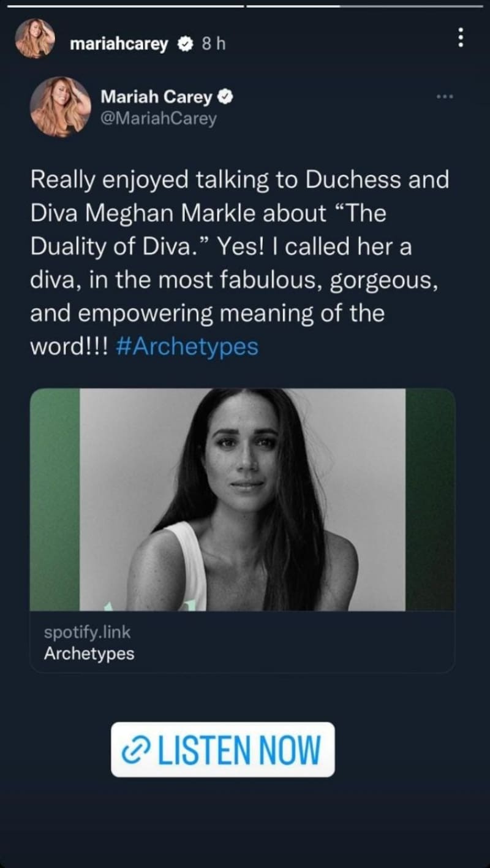Open the #Archetypes hashtag
Image resolution: width=490 pixels, height=868 pixels.
(187, 346)
